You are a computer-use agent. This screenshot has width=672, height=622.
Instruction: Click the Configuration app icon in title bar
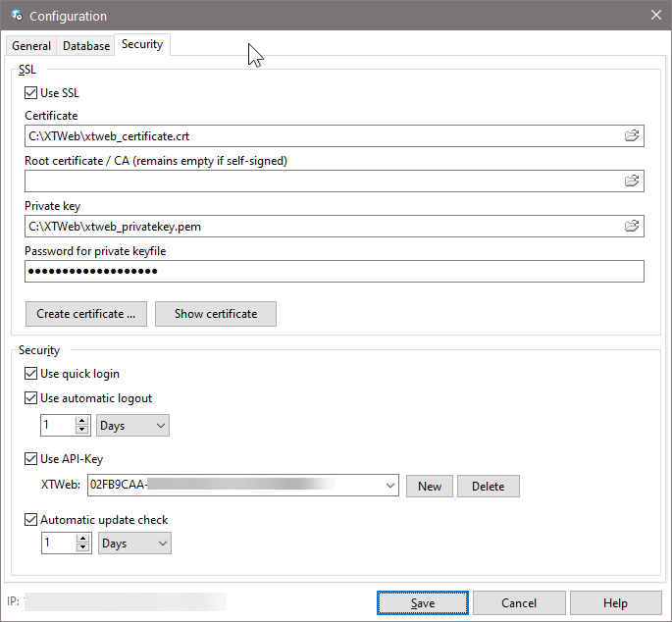15,16
